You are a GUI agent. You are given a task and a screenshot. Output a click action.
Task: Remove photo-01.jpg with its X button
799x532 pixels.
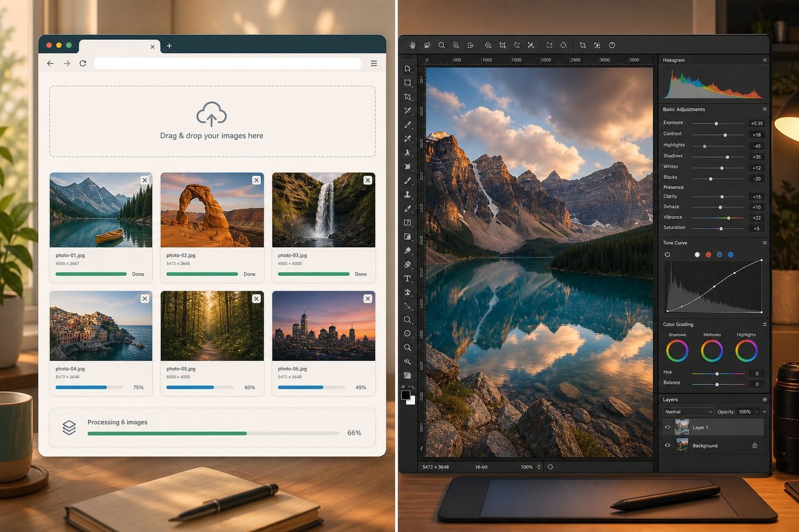coord(145,180)
